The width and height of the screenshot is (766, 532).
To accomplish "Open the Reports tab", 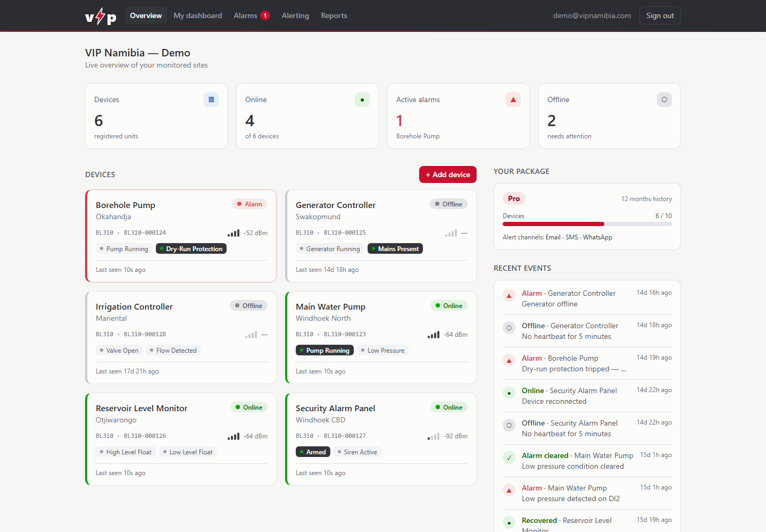I will click(x=334, y=15).
